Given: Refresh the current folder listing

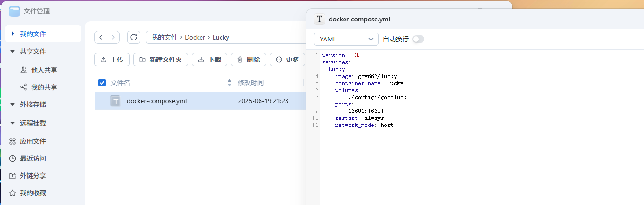Looking at the screenshot, I should point(134,37).
